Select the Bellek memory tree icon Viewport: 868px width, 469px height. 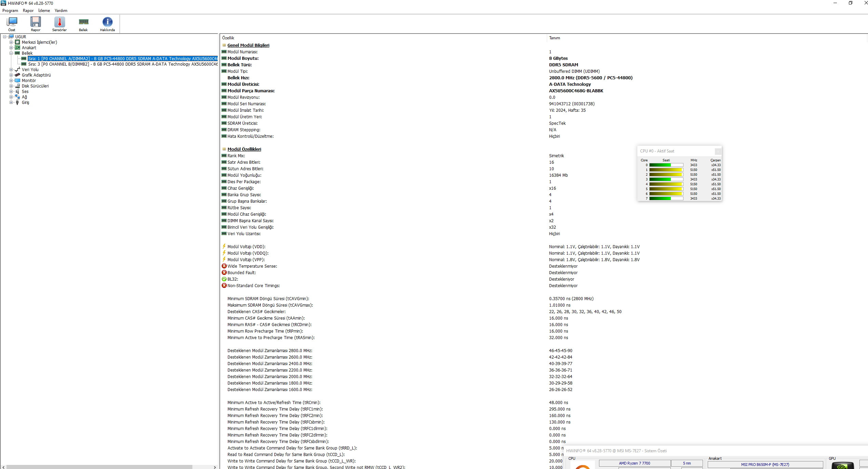point(17,53)
